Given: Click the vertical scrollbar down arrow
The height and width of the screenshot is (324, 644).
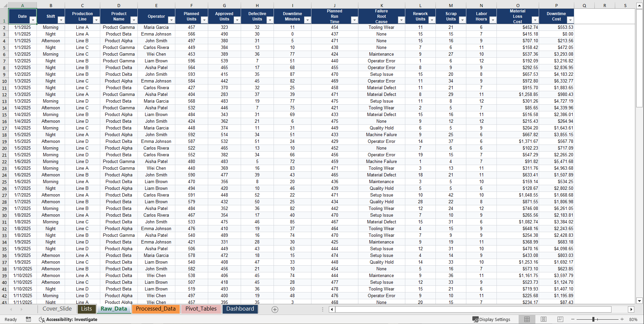Looking at the screenshot, I should point(640,301).
